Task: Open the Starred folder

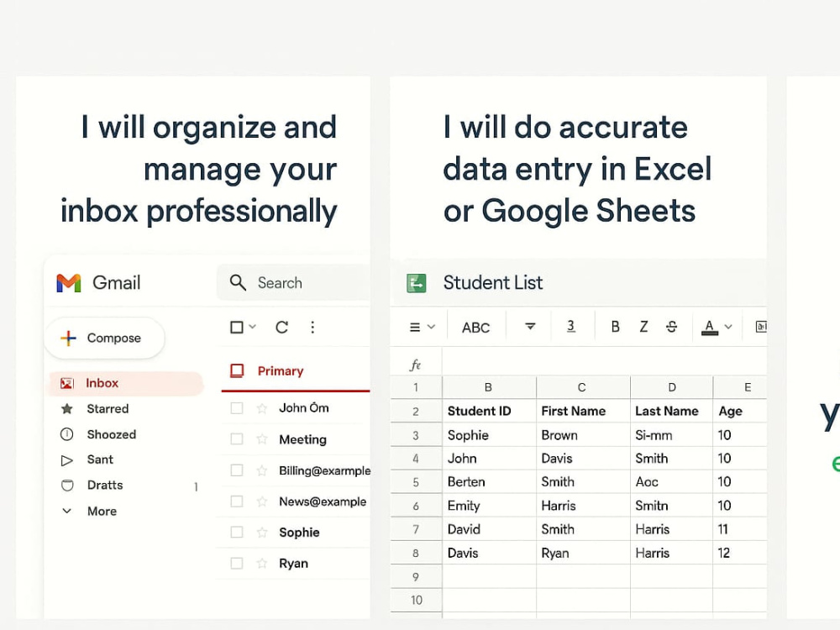Action: point(108,409)
